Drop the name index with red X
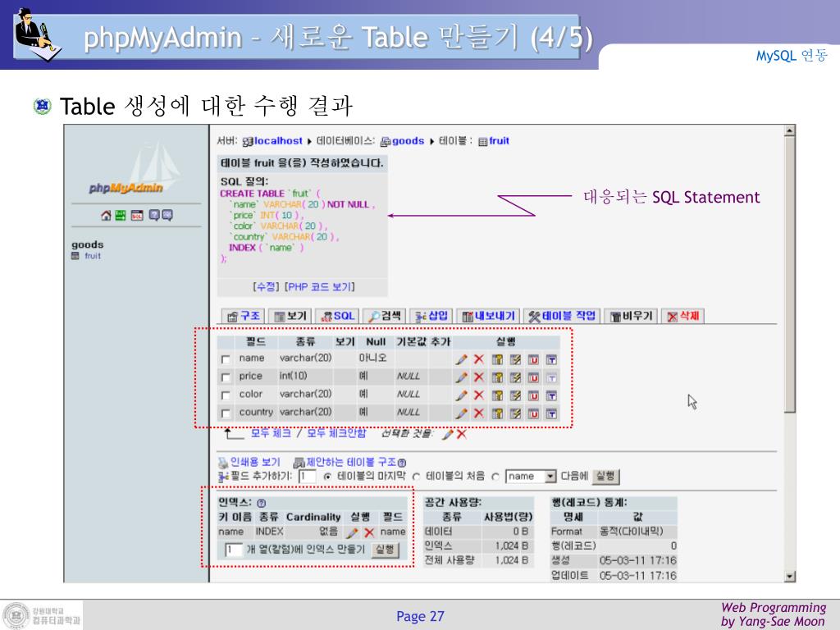840x630 pixels. point(369,532)
